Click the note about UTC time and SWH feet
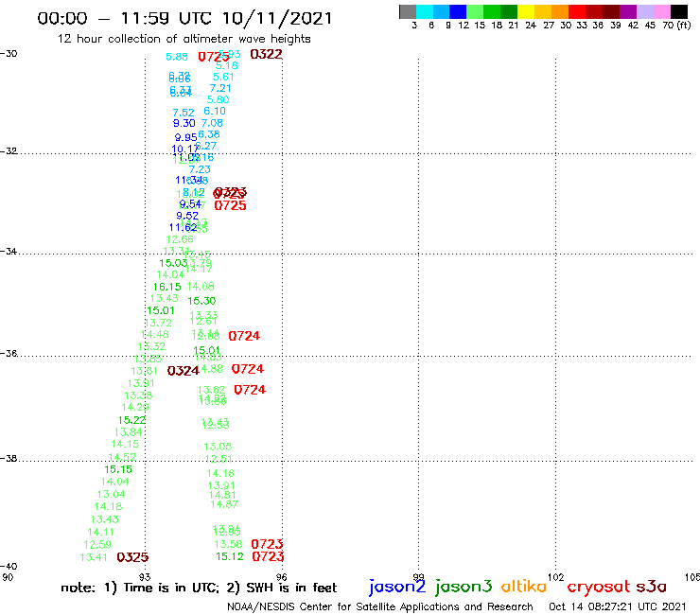 click(199, 588)
